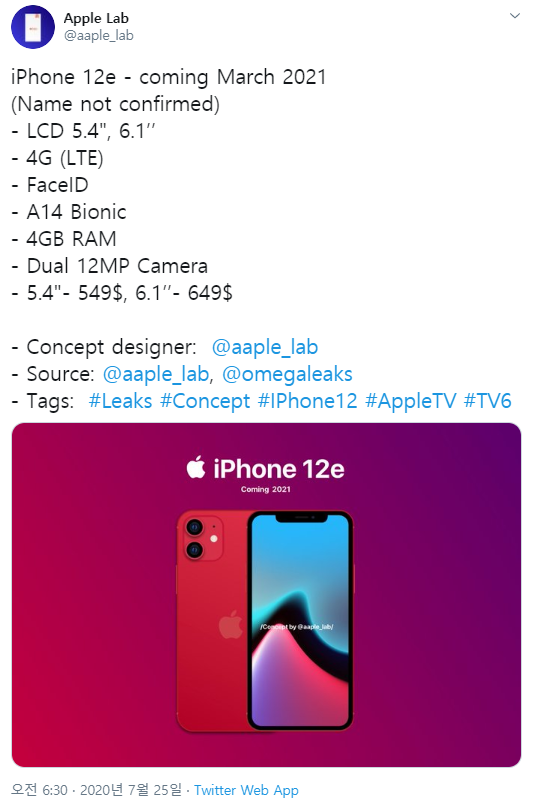This screenshot has width=533, height=809.
Task: Open the iPhone 12e concept image
Action: (x=266, y=595)
